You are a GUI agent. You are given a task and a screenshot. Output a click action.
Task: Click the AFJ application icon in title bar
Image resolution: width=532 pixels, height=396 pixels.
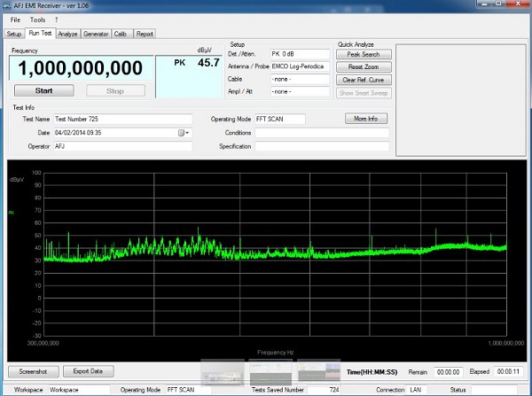click(7, 5)
